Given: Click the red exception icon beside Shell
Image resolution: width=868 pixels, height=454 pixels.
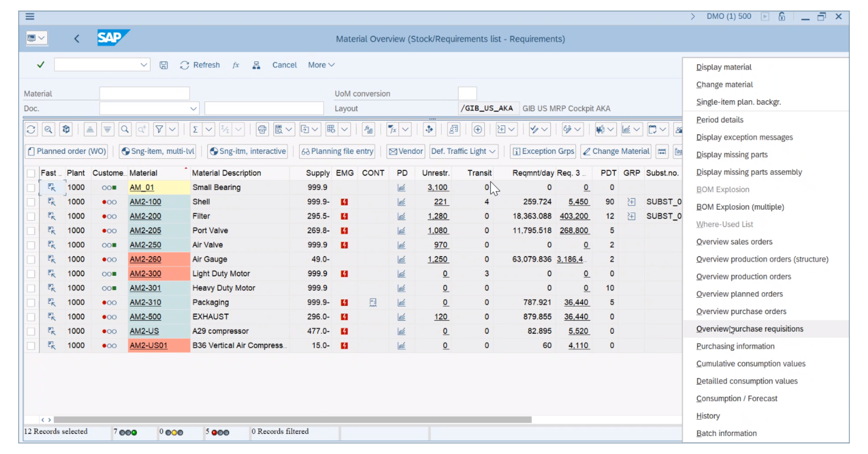Looking at the screenshot, I should [x=344, y=202].
